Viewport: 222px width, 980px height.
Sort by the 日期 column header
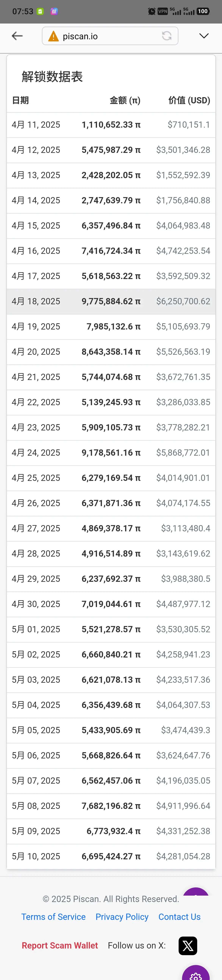20,100
